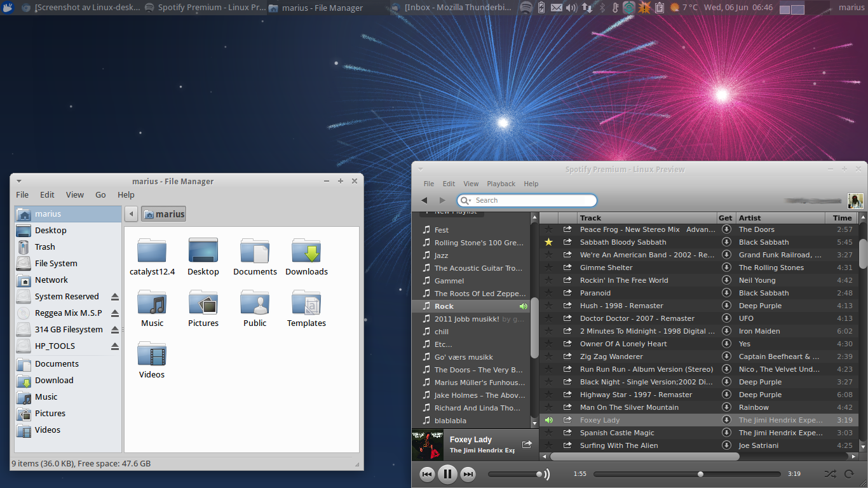Sort tracks by the Time column header

click(x=842, y=218)
